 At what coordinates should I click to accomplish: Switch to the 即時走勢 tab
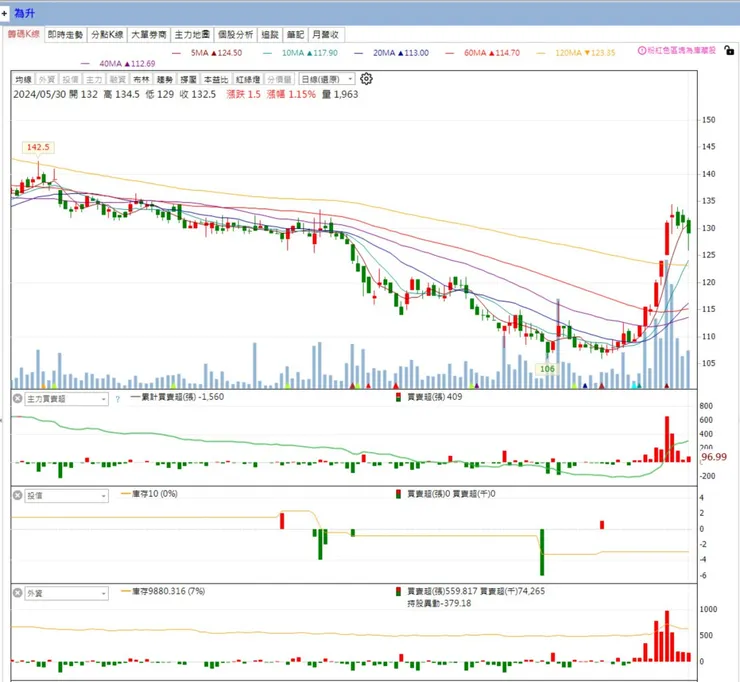tap(65, 35)
